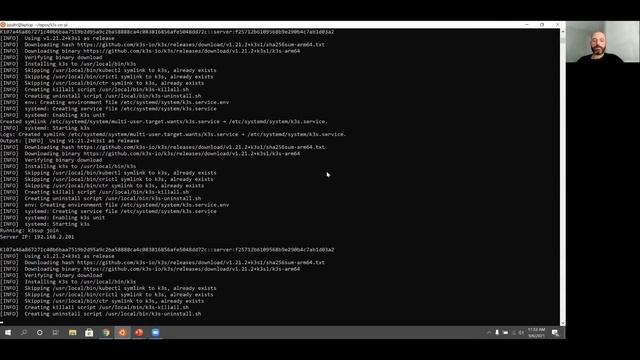Click terminal scrollbar down arrow

coord(563,323)
